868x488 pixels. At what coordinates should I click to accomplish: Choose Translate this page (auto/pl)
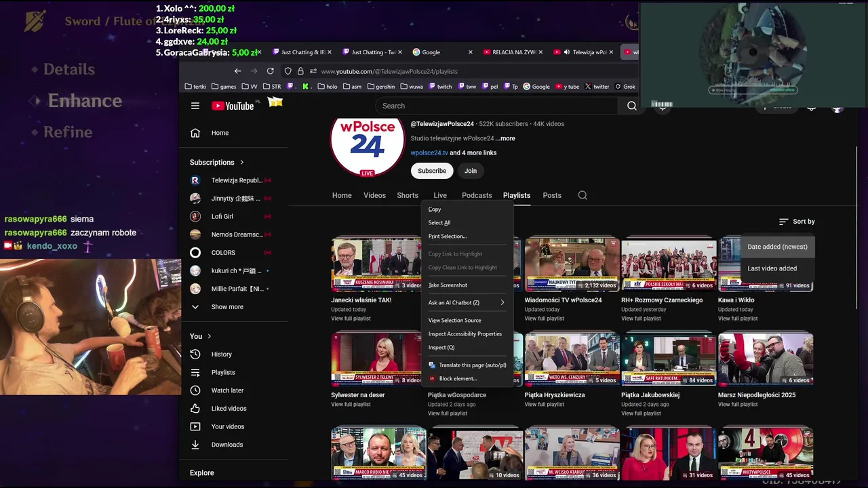pos(467,365)
